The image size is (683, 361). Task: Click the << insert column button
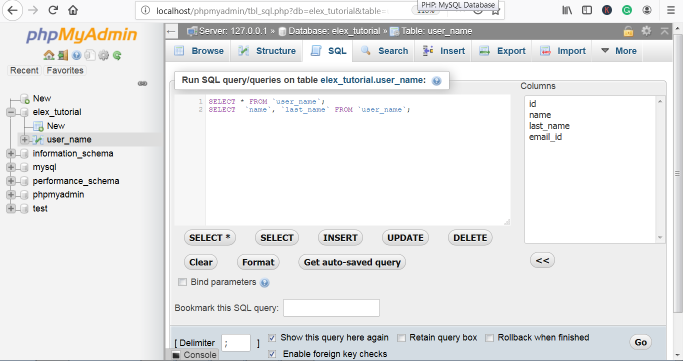coord(542,260)
